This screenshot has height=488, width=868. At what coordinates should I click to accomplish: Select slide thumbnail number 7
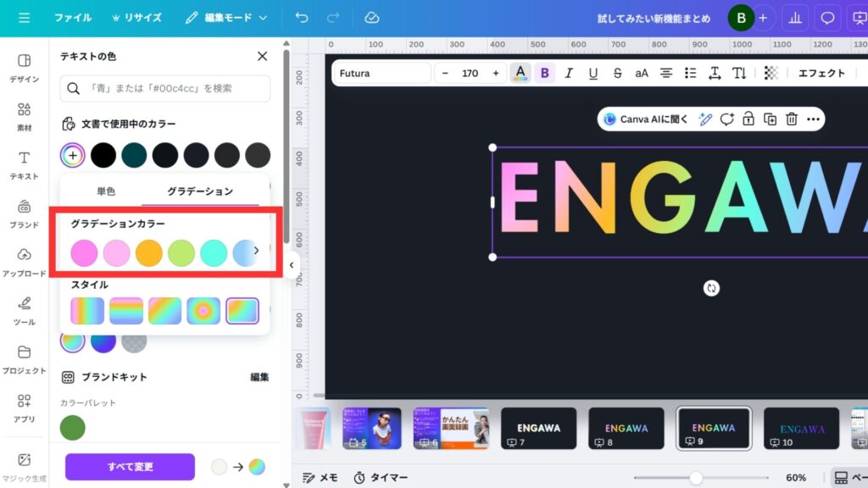538,429
